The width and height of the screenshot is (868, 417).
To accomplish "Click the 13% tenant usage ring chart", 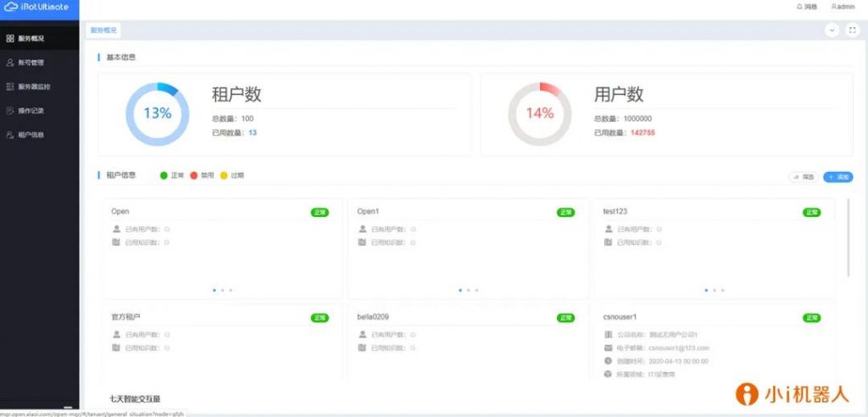I will tap(157, 114).
